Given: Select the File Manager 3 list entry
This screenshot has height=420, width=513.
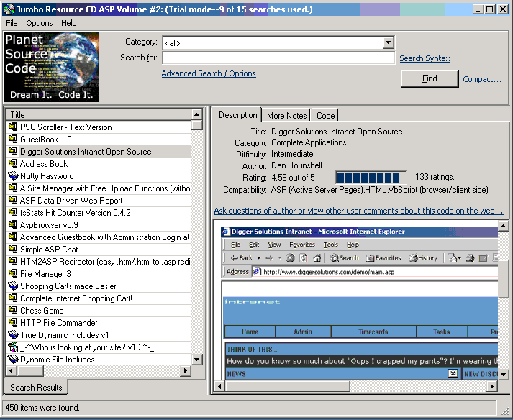Looking at the screenshot, I should click(x=99, y=274).
